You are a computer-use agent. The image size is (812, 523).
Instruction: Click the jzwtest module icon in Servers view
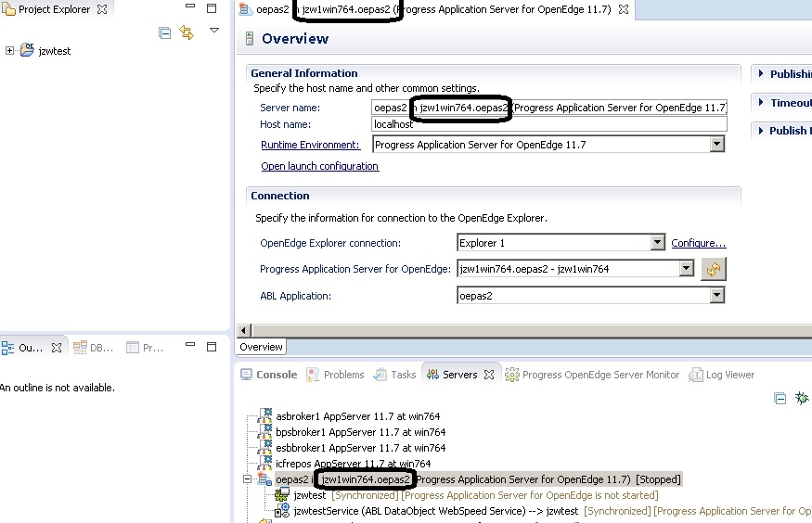tap(282, 494)
